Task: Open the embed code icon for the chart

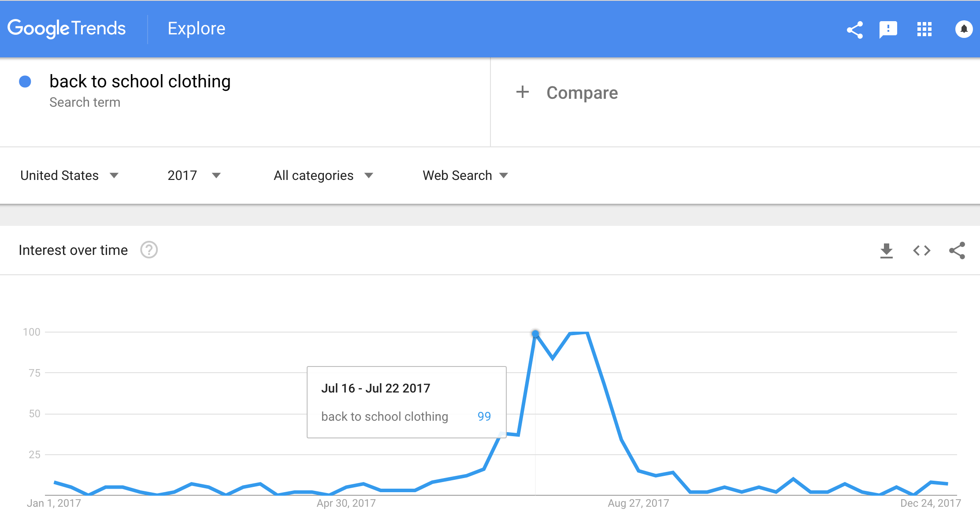Action: pos(921,251)
